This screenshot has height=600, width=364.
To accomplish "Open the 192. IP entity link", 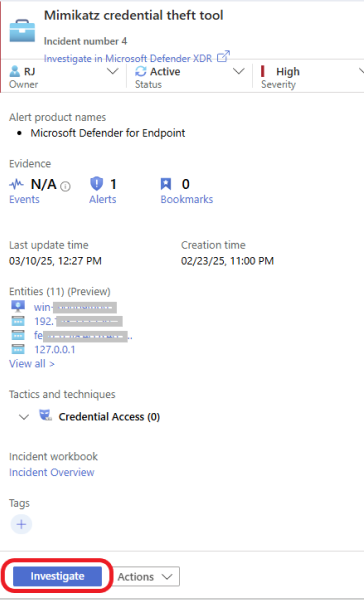I will pyautogui.click(x=78, y=321).
